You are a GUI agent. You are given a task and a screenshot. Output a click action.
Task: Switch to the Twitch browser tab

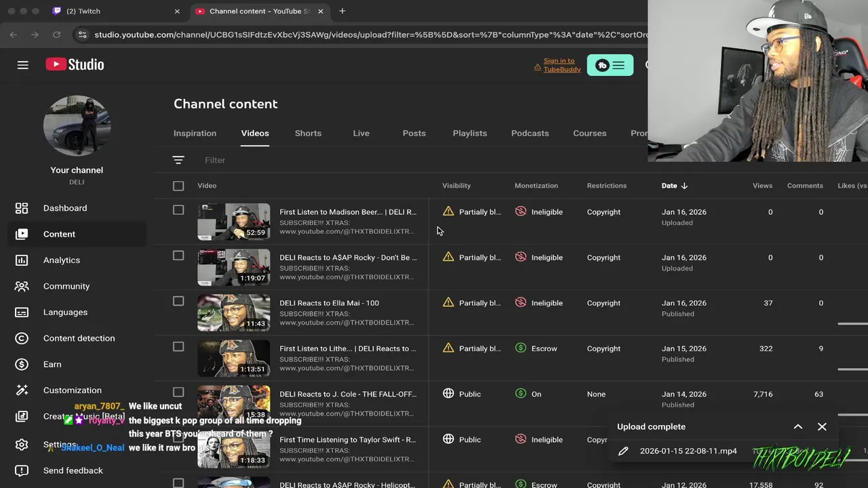116,11
